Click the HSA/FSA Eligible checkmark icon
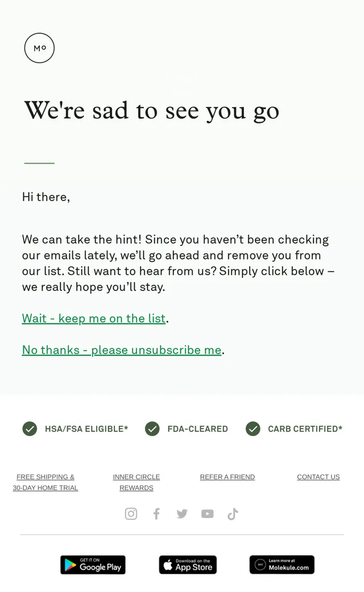The image size is (364, 592). [x=30, y=429]
